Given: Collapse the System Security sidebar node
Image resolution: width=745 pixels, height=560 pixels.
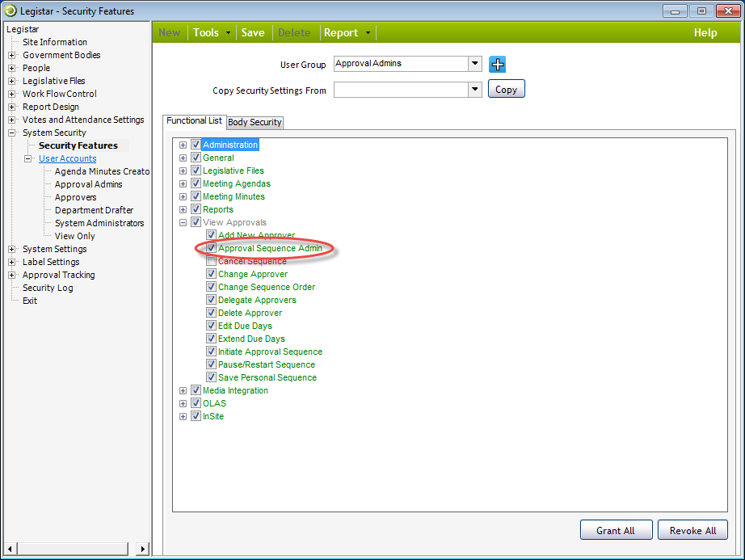Looking at the screenshot, I should pyautogui.click(x=12, y=133).
